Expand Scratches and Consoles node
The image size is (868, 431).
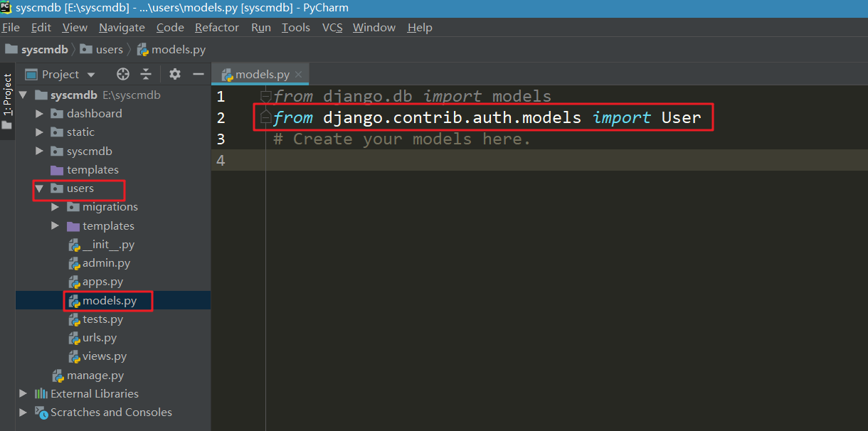(23, 412)
